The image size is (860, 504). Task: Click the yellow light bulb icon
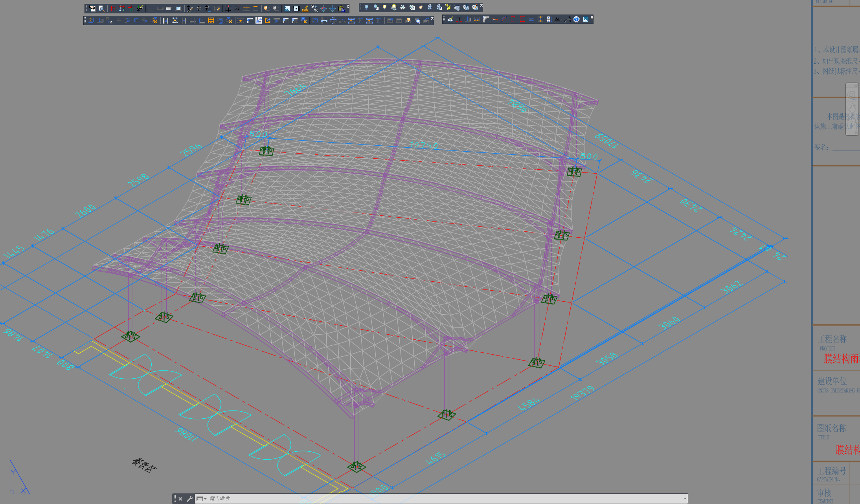[384, 7]
